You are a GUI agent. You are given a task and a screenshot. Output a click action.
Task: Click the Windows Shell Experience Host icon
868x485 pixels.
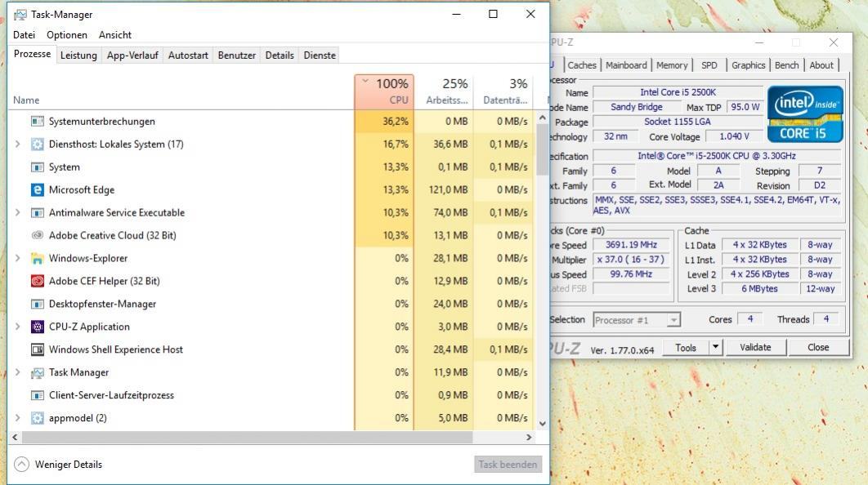pos(37,349)
